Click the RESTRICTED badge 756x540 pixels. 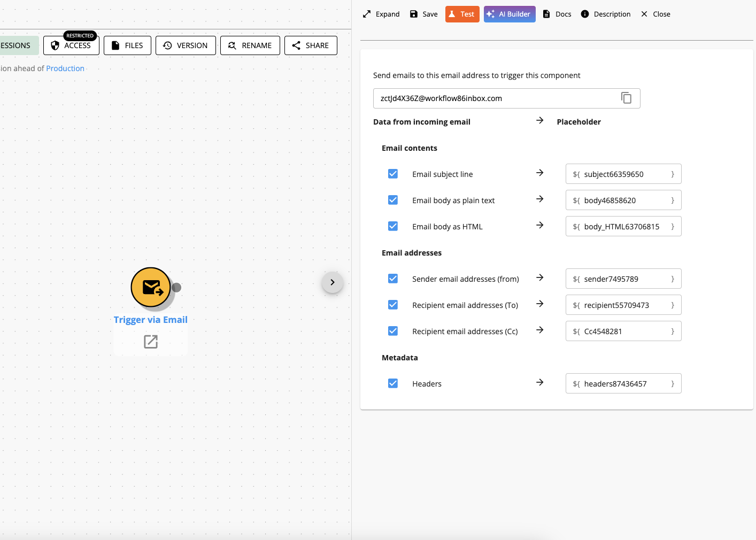click(x=80, y=36)
